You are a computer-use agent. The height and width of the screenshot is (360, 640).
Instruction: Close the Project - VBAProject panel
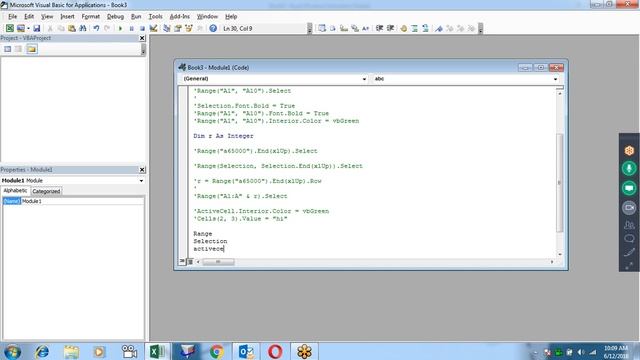pyautogui.click(x=142, y=38)
